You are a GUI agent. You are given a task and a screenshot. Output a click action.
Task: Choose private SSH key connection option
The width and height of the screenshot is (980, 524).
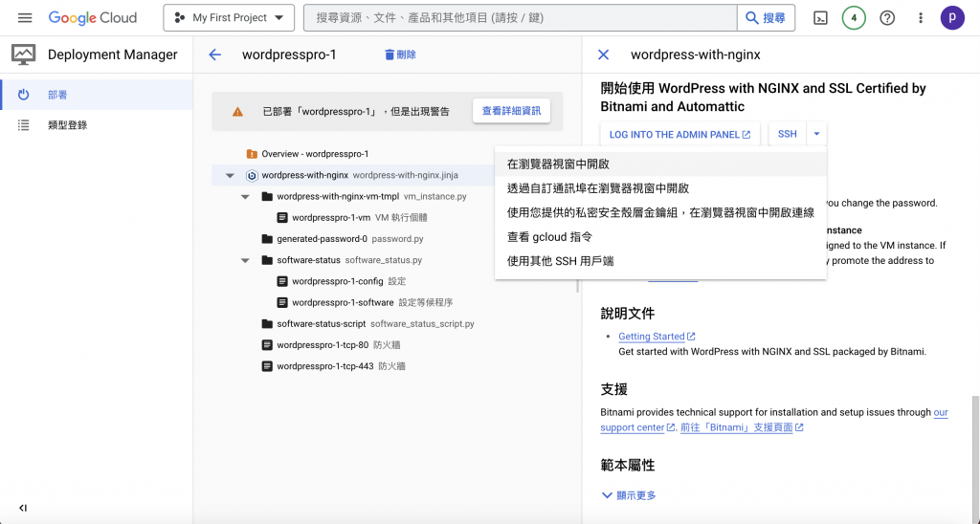660,213
